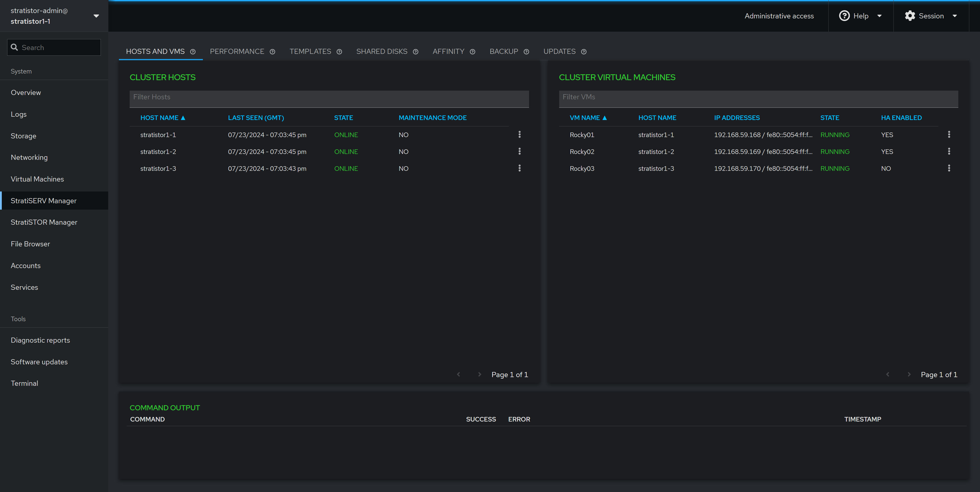Switch to the Shared Disks tab

(382, 51)
